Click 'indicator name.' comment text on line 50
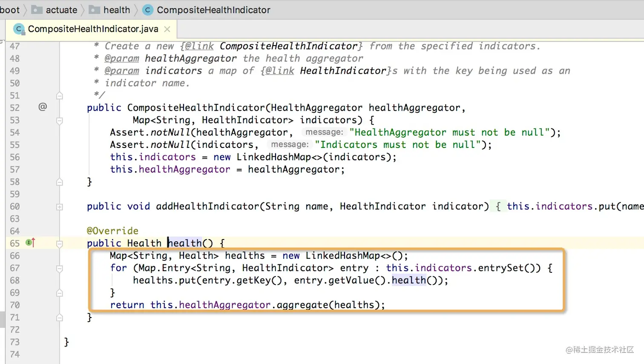This screenshot has width=644, height=364. tap(147, 83)
